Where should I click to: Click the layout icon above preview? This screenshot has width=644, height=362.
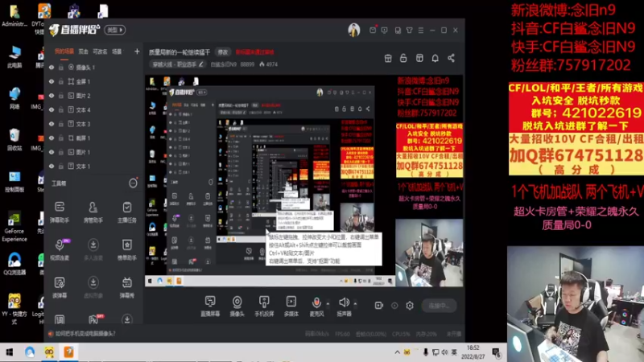[x=419, y=58]
